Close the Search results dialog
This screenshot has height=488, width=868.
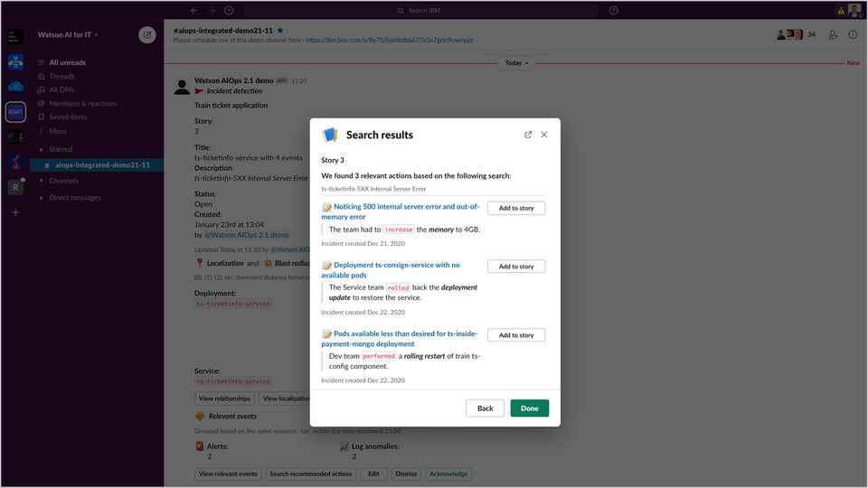[x=544, y=135]
